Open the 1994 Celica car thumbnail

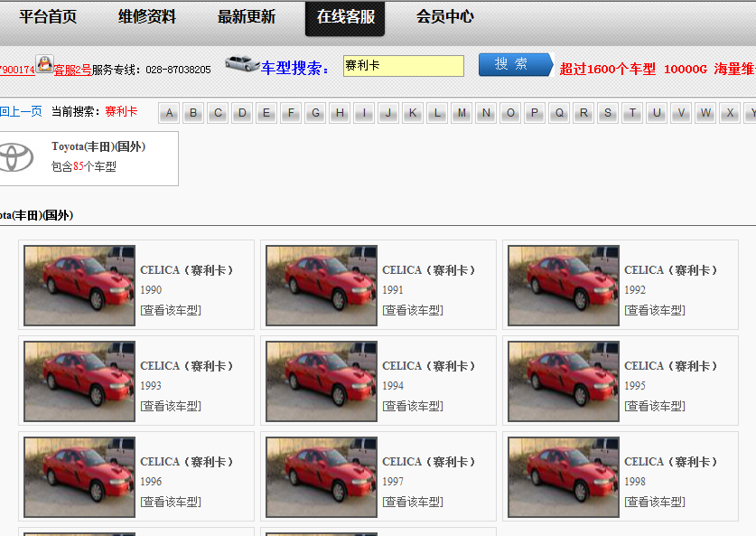[322, 381]
